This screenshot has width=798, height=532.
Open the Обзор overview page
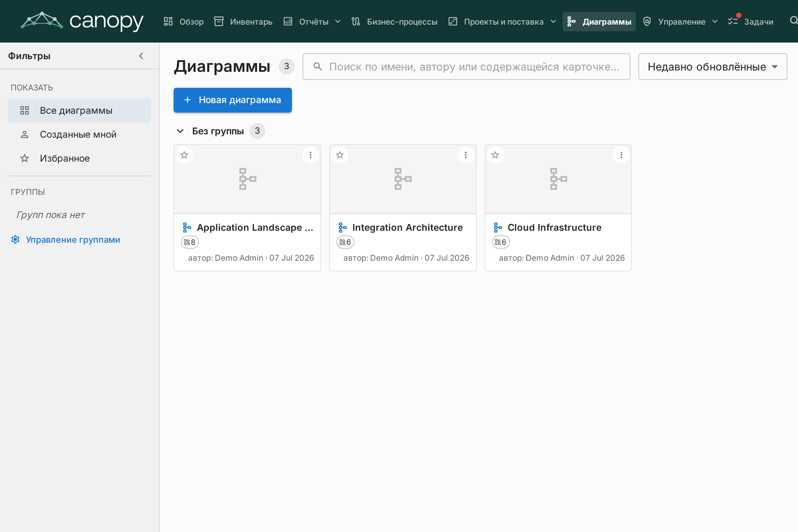pos(184,22)
